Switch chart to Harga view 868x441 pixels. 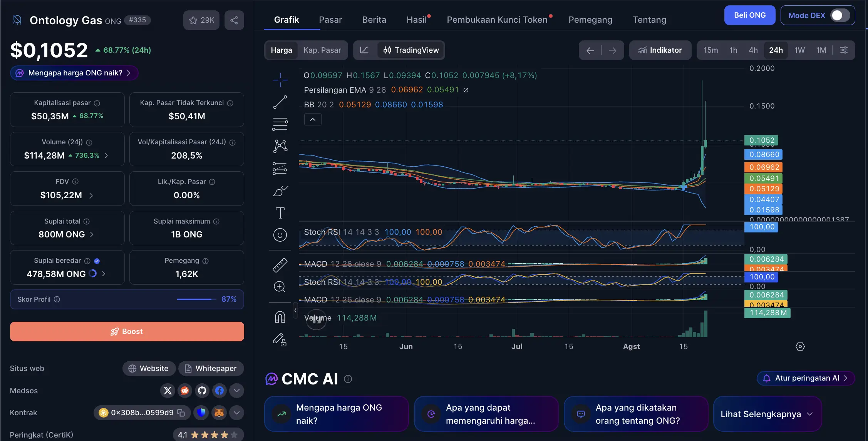point(282,50)
